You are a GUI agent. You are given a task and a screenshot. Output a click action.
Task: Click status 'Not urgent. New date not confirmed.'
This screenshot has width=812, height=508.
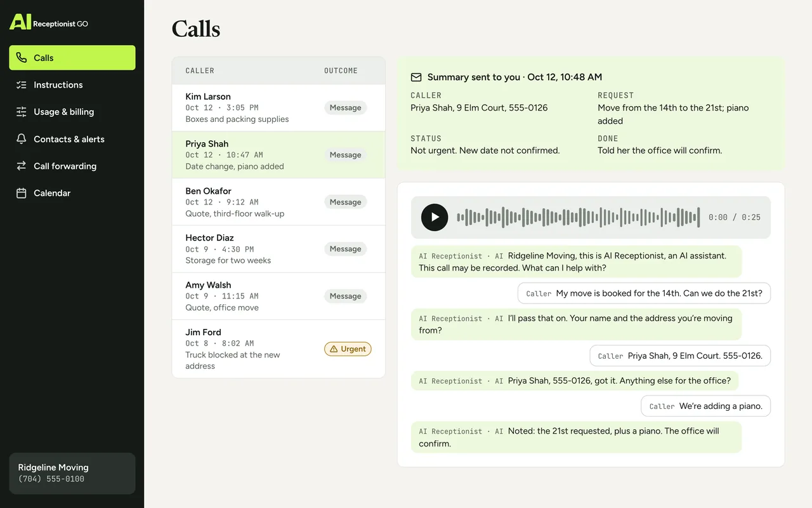click(x=485, y=150)
